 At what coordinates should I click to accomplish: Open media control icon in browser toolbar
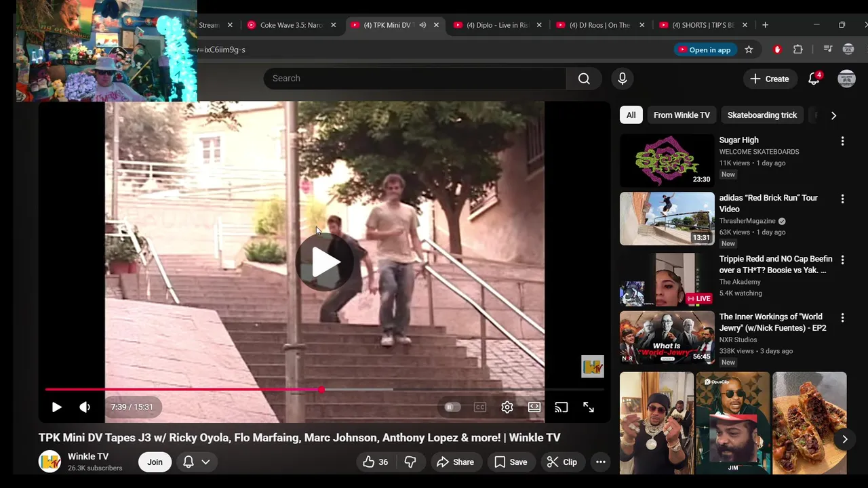(x=827, y=49)
